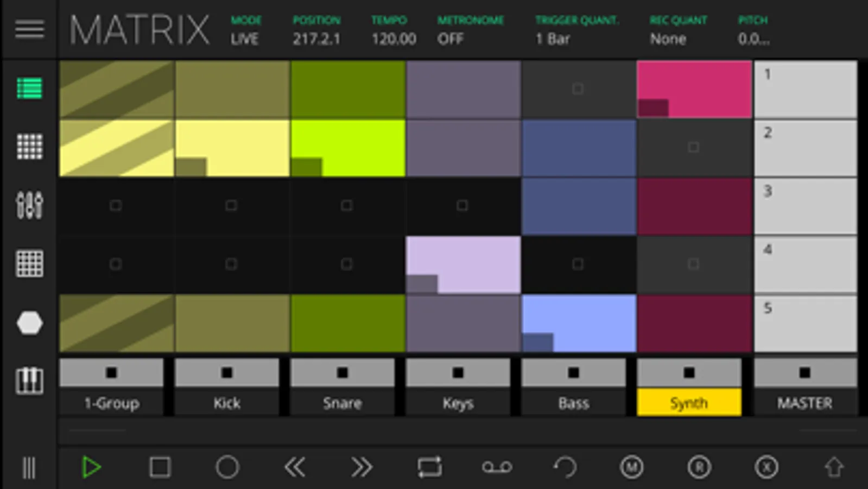Click the POSITION value 217.2.1
The image size is (868, 489).
[317, 30]
